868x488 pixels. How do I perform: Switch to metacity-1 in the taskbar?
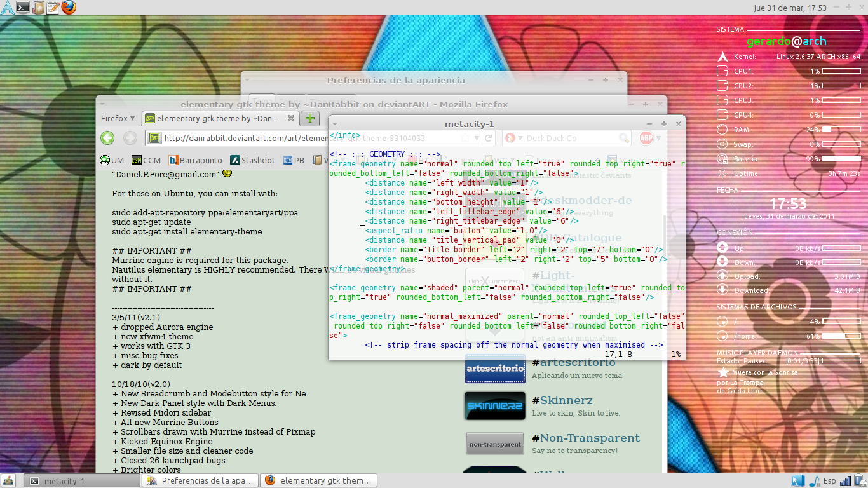pyautogui.click(x=82, y=481)
